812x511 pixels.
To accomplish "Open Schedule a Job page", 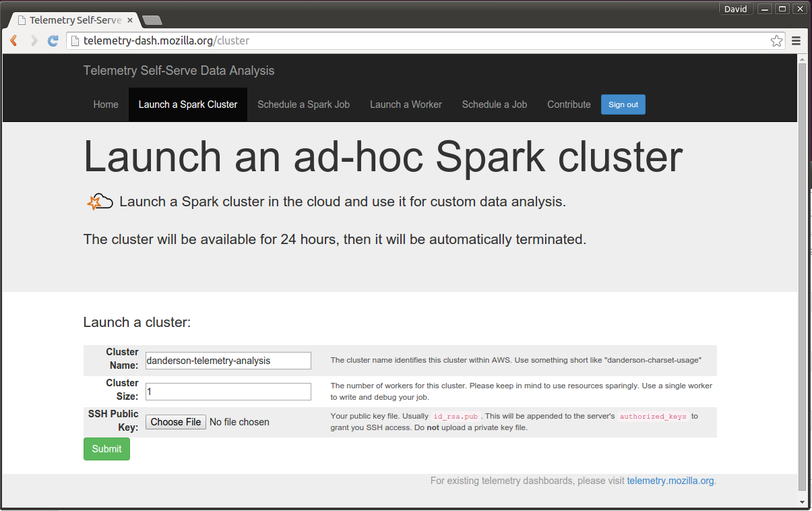I will pos(495,104).
